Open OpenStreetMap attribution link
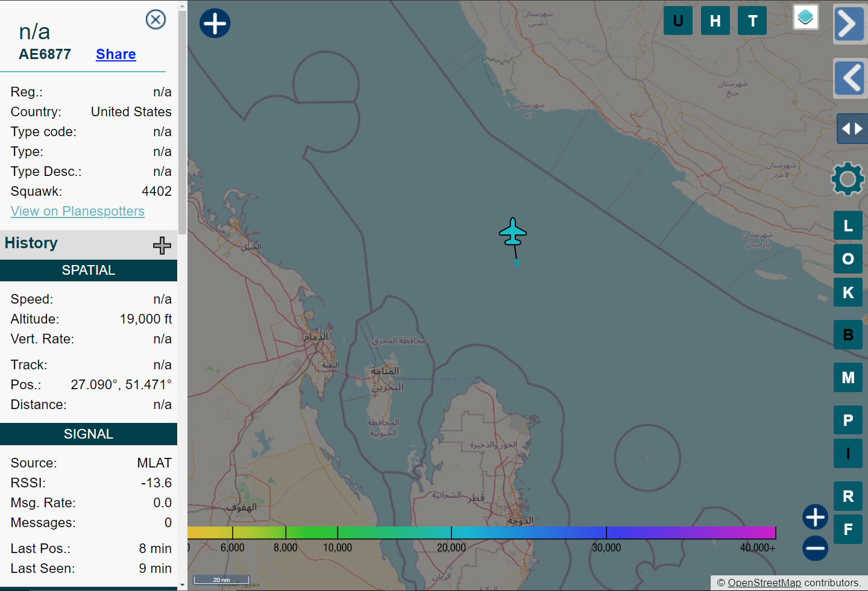 [764, 583]
